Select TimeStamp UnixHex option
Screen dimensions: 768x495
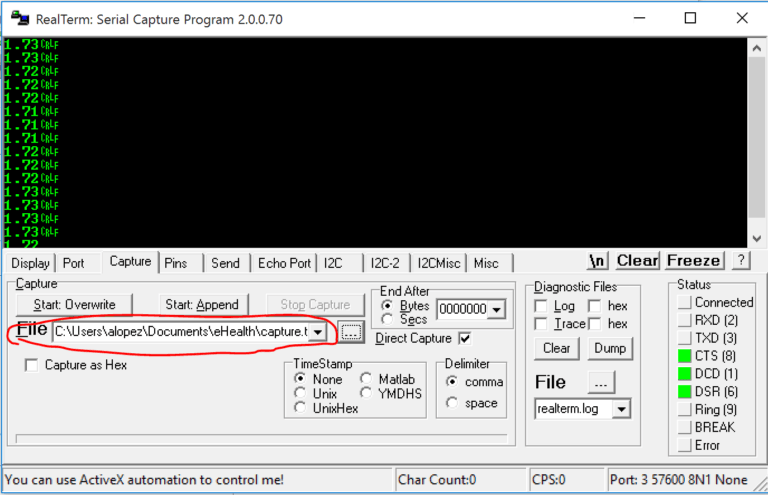tap(300, 407)
